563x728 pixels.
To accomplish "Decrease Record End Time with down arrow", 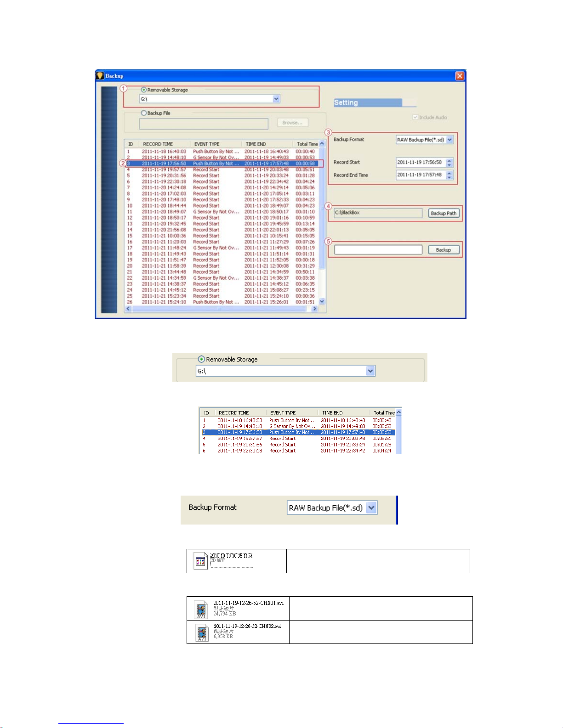I will (x=449, y=177).
